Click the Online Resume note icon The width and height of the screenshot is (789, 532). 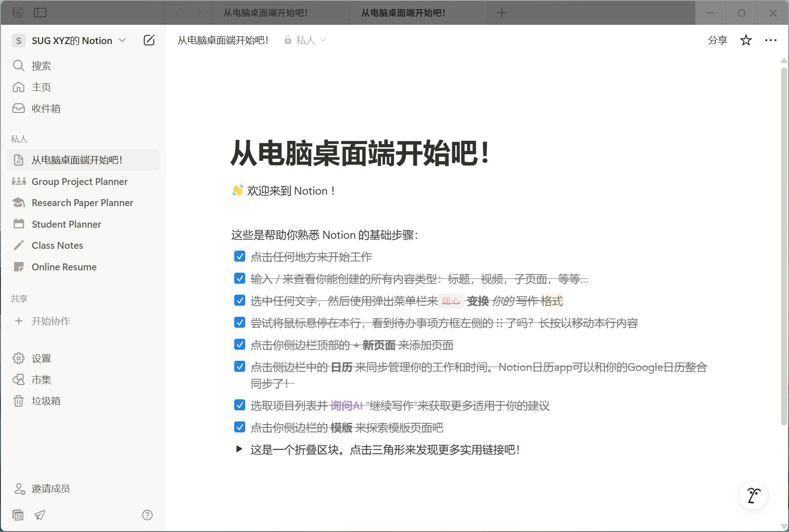(18, 267)
